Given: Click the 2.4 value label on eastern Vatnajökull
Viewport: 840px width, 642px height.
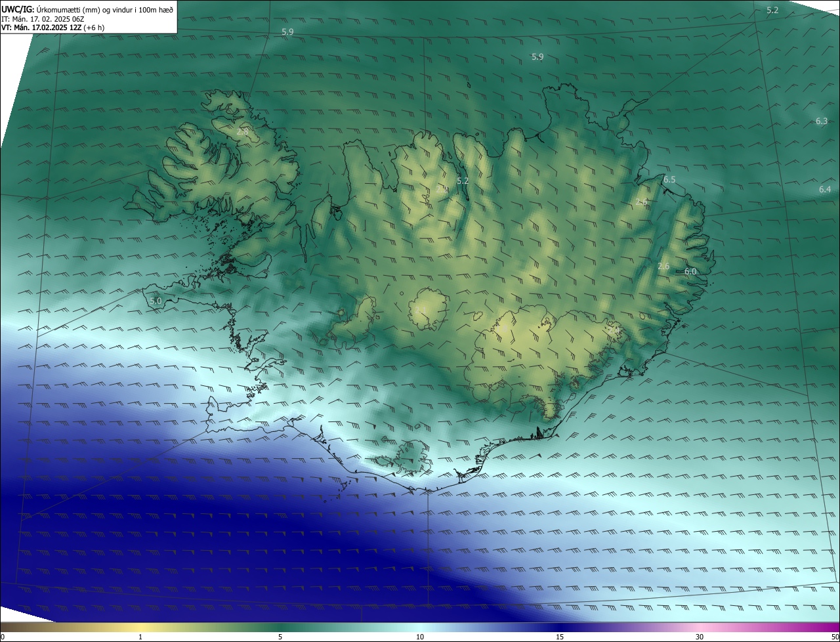Looking at the screenshot, I should point(614,331).
